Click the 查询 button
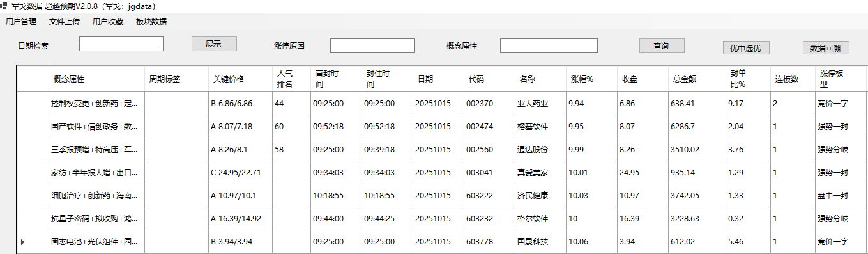The image size is (868, 254). (x=662, y=46)
